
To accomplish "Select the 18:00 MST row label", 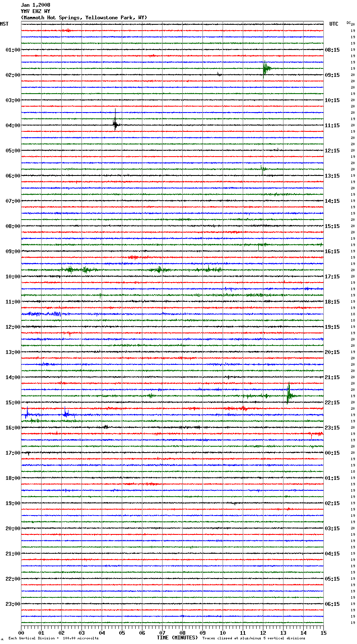I will click(x=13, y=478).
